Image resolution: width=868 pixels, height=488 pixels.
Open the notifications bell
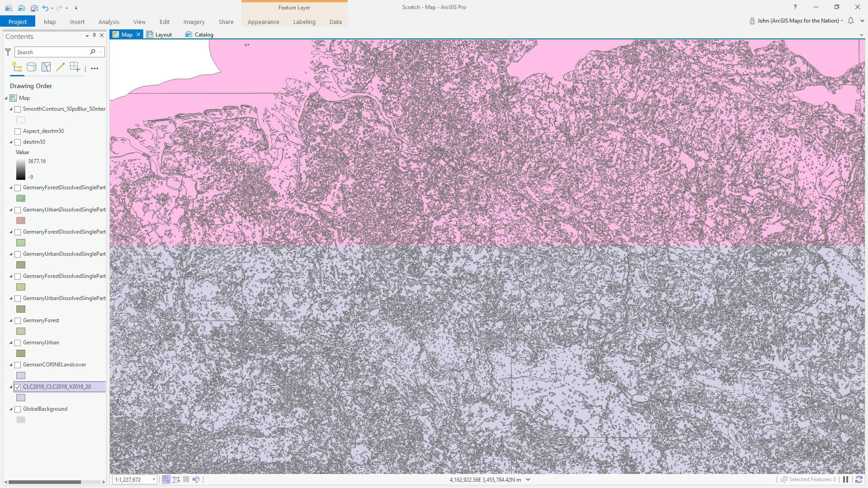tap(851, 21)
